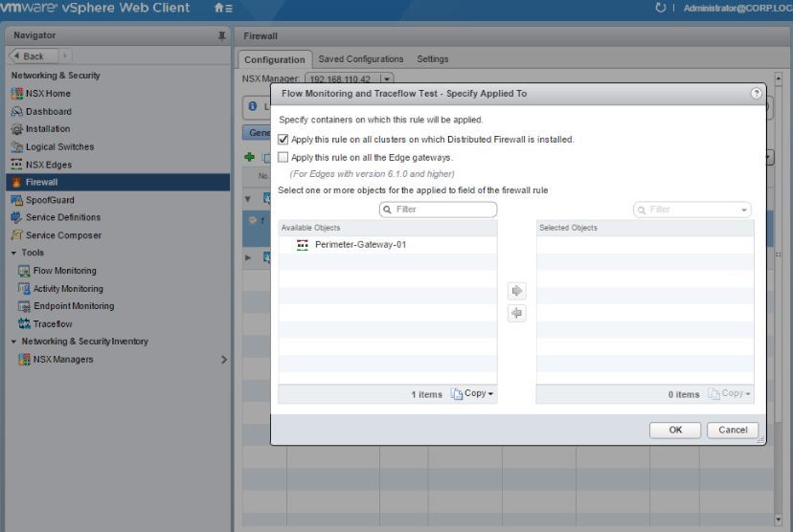This screenshot has width=793, height=532.
Task: Enable apply rule on all Edge gateways
Action: pos(283,158)
